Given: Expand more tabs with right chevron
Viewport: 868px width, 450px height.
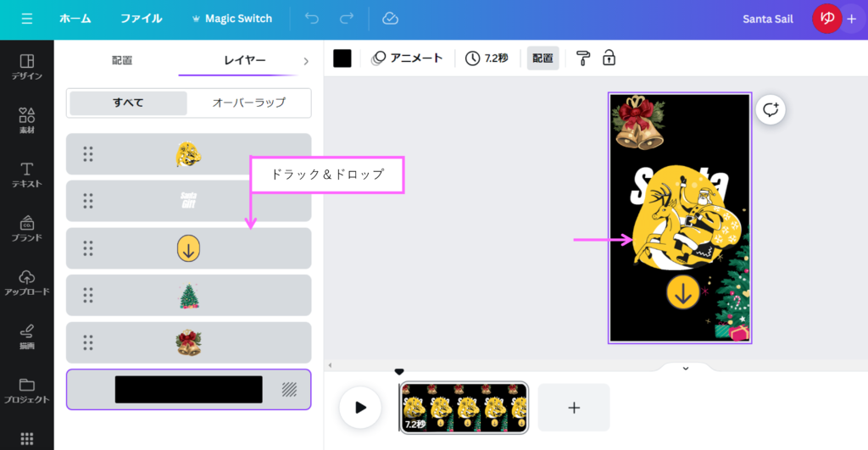Looking at the screenshot, I should [x=306, y=61].
